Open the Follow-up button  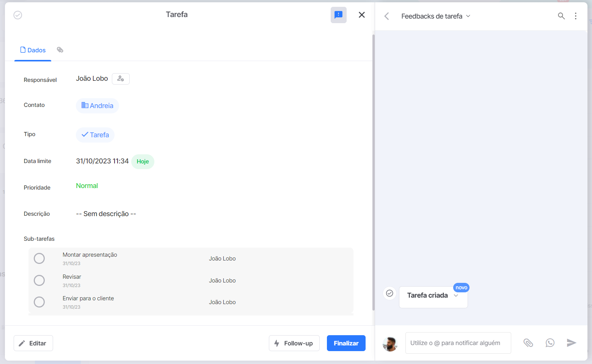tap(294, 343)
